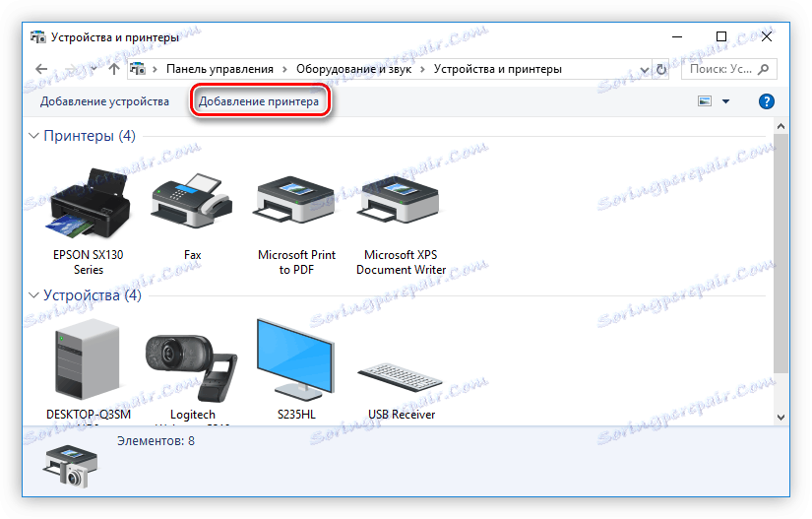Select the Microsoft XPS Document Writer printer
812x519 pixels.
pos(399,201)
